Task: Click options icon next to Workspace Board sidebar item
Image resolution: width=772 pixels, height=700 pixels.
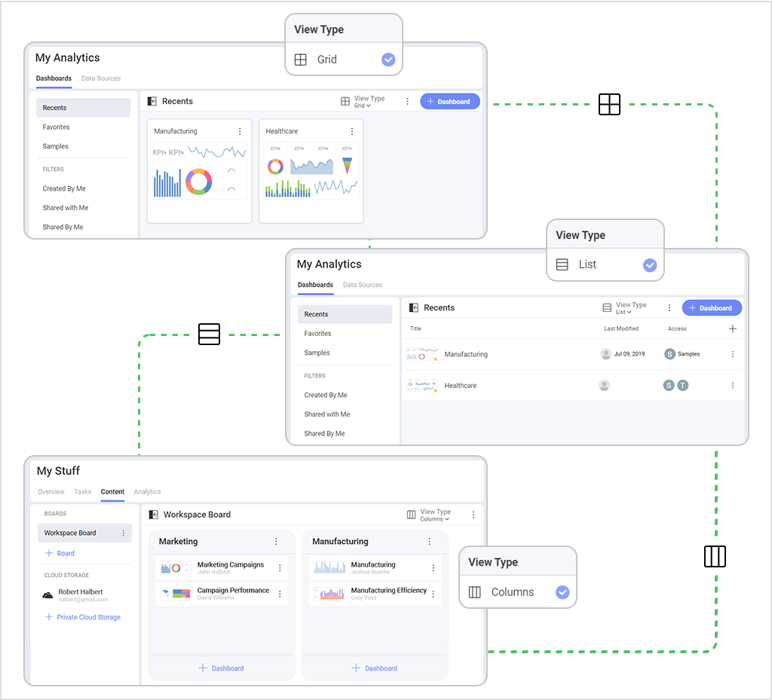Action: click(x=124, y=533)
